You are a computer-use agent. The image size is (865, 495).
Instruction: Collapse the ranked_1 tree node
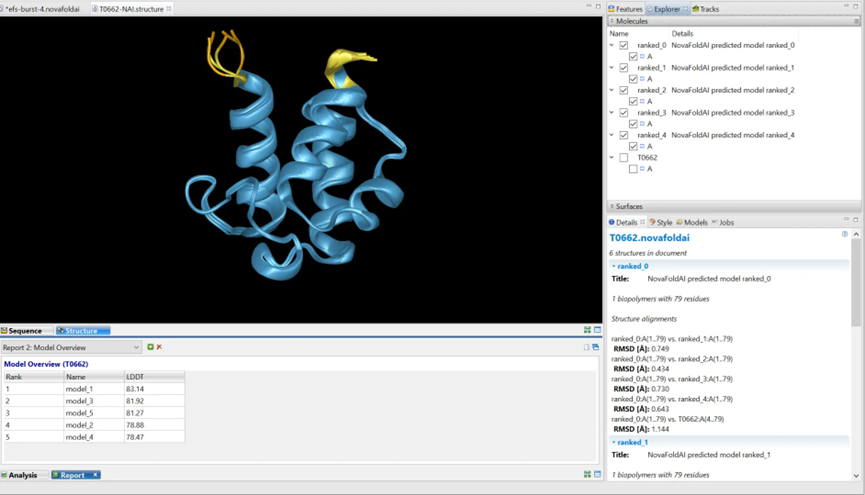(612, 68)
